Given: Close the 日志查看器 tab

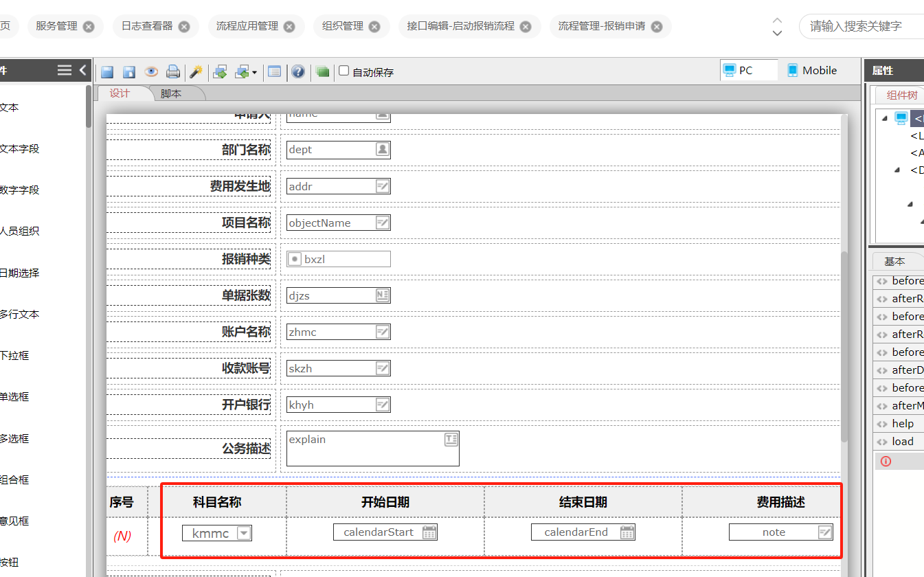Looking at the screenshot, I should (x=184, y=27).
